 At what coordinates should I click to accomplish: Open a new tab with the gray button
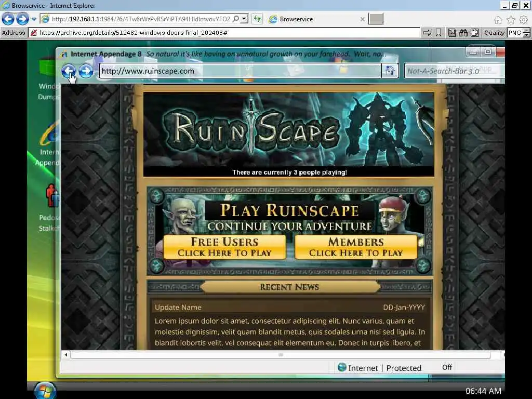376,19
